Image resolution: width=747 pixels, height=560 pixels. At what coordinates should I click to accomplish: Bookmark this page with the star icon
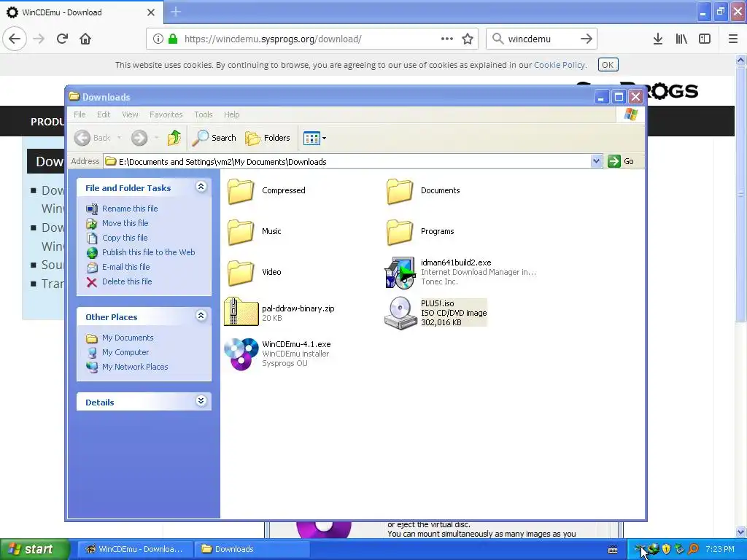(468, 39)
